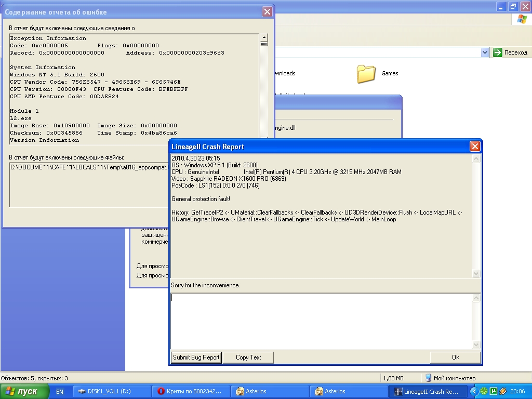Click the 'System Information' heading in report
This screenshot has width=532, height=399.
tap(43, 67)
